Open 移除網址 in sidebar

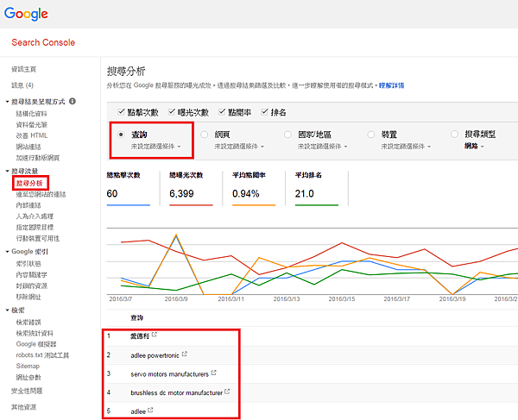tap(28, 297)
